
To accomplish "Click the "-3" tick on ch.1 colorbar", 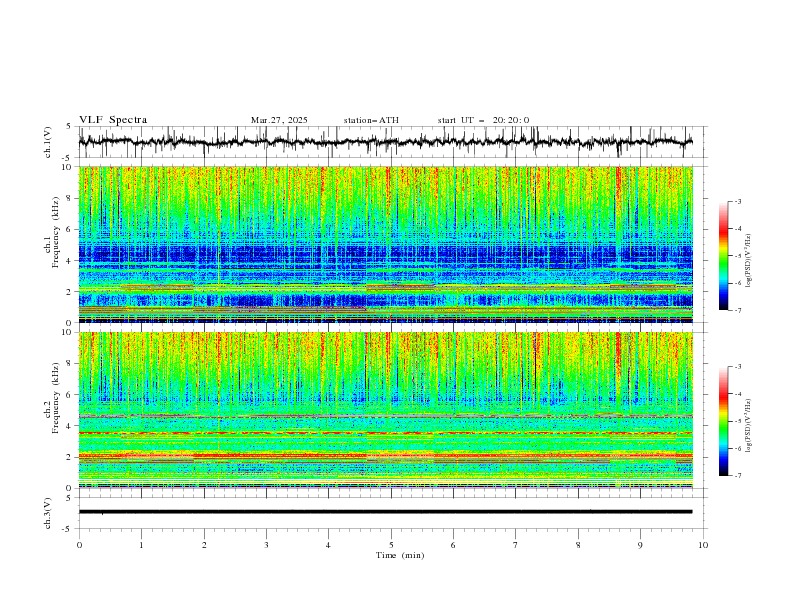I will coord(738,201).
